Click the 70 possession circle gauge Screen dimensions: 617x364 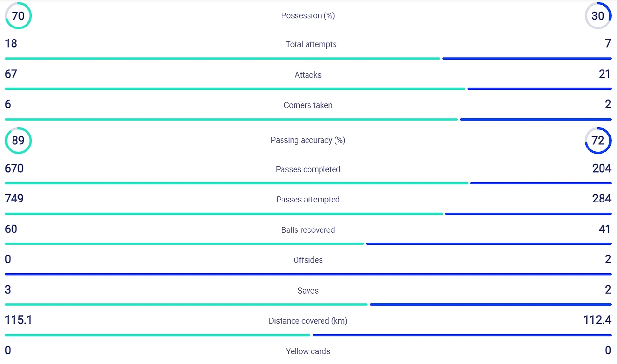click(18, 16)
